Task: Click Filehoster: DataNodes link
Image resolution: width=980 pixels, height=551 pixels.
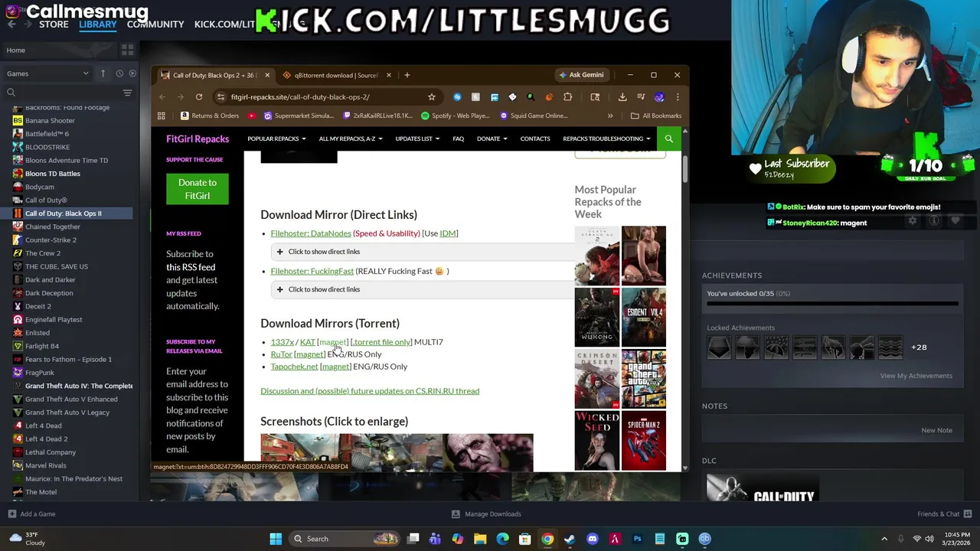Action: (311, 233)
